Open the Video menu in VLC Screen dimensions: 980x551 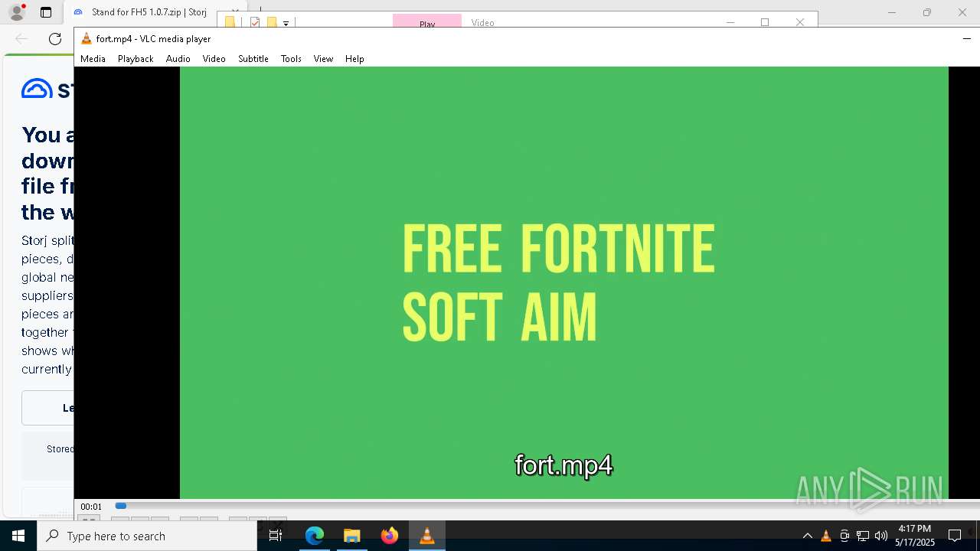[x=214, y=59]
